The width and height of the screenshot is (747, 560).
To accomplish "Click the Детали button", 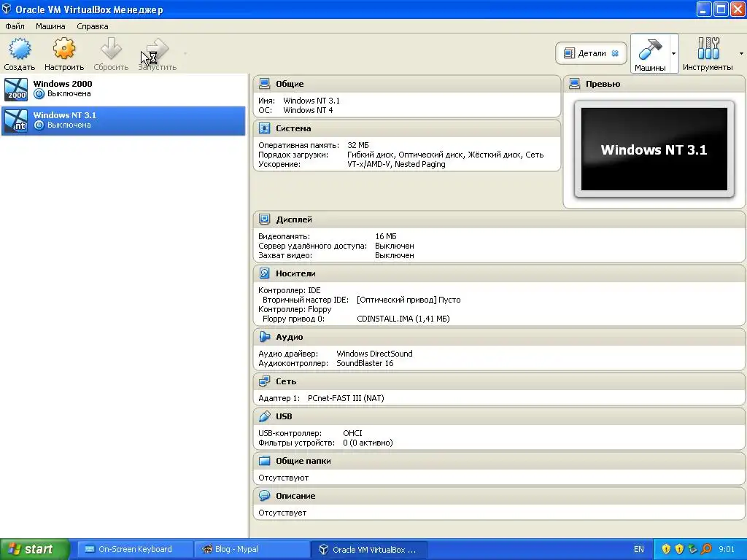I will pos(591,53).
